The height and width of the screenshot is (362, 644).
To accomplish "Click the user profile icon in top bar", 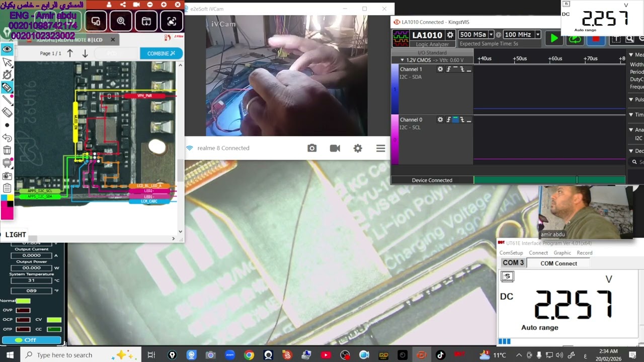I will [x=109, y=5].
